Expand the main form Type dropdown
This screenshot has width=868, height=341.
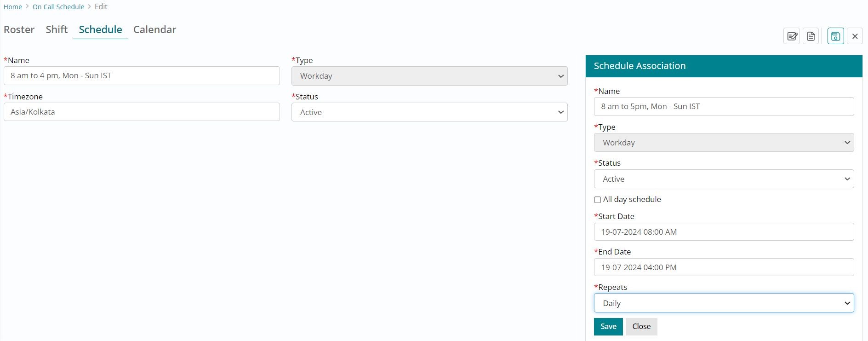click(x=429, y=76)
